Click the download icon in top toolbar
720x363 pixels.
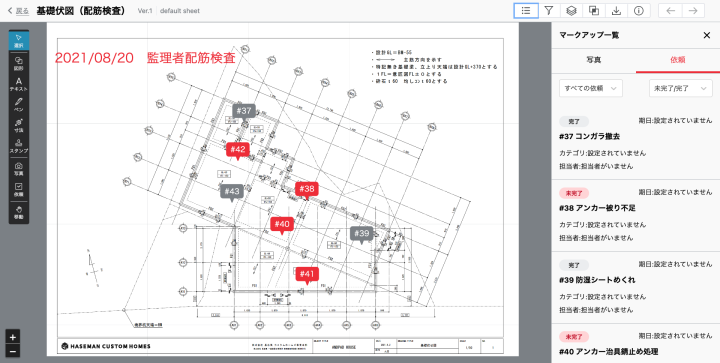(x=616, y=11)
